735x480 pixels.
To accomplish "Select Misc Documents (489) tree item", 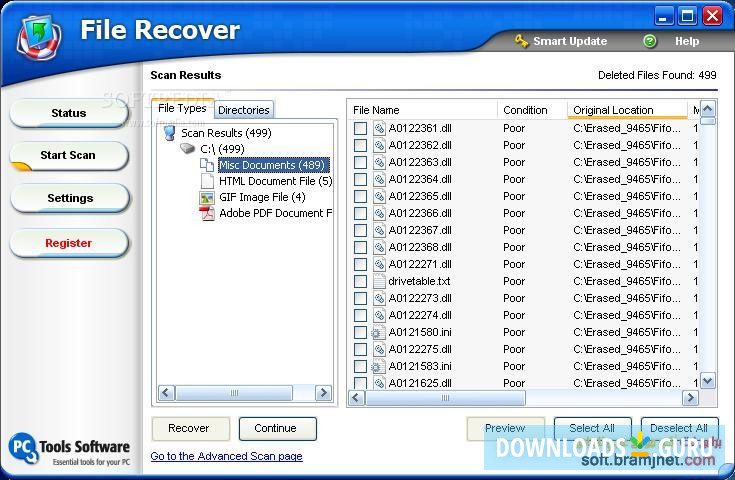I will coord(274,165).
